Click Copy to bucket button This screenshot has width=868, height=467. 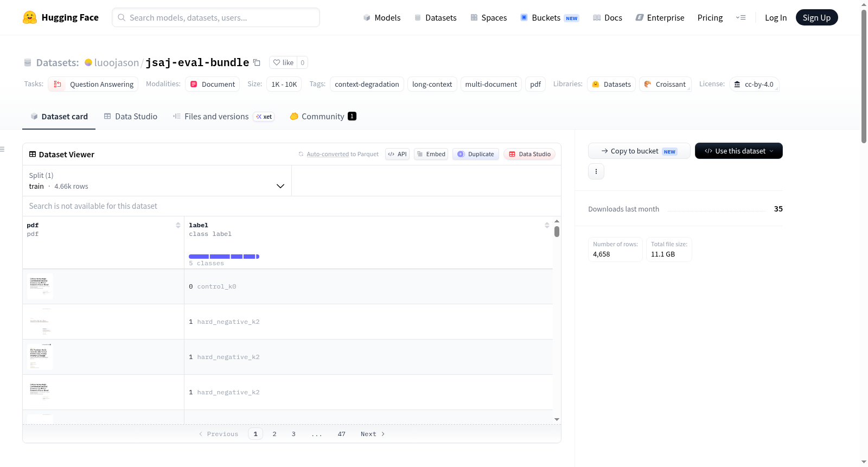point(639,151)
